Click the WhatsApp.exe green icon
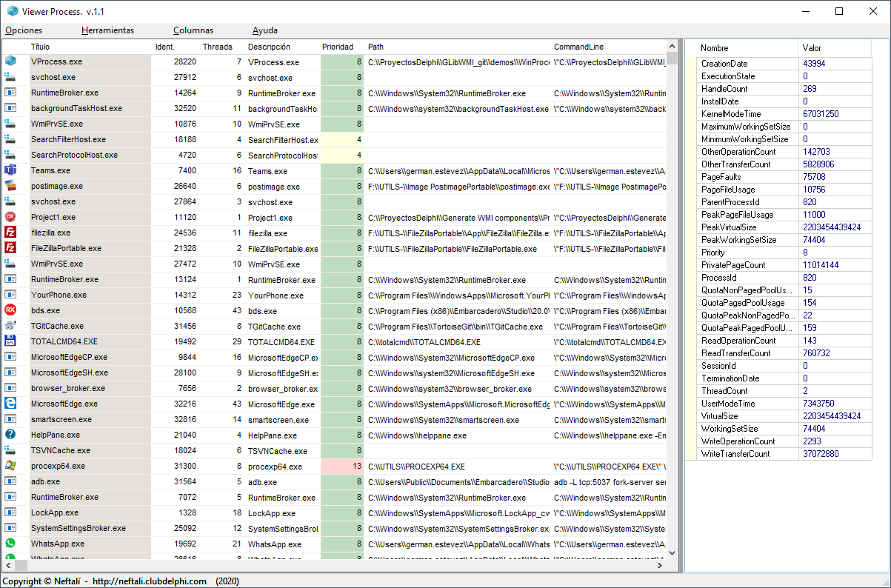This screenshot has width=891, height=588. pyautogui.click(x=10, y=544)
